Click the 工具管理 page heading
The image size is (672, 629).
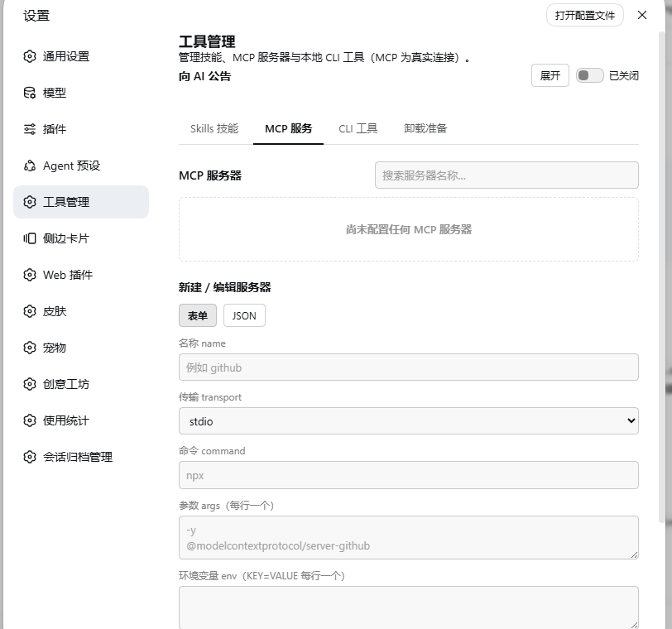click(x=207, y=41)
